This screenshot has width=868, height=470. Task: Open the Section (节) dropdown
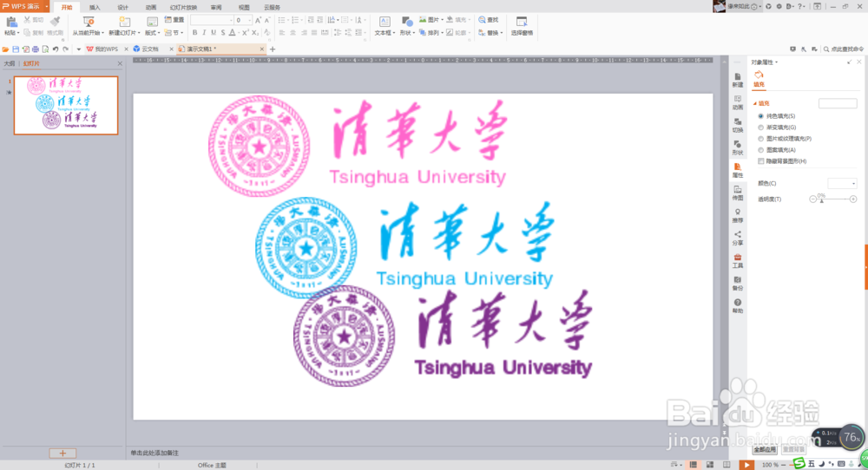tap(174, 33)
